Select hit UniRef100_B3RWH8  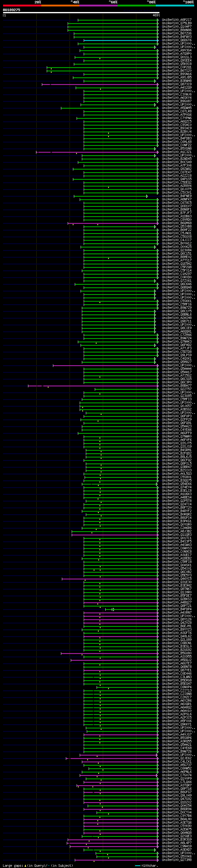(177, 81)
